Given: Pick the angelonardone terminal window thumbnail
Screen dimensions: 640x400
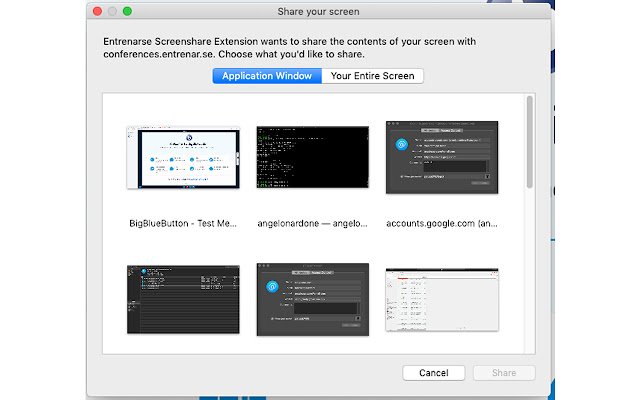Looking at the screenshot, I should coord(313,157).
